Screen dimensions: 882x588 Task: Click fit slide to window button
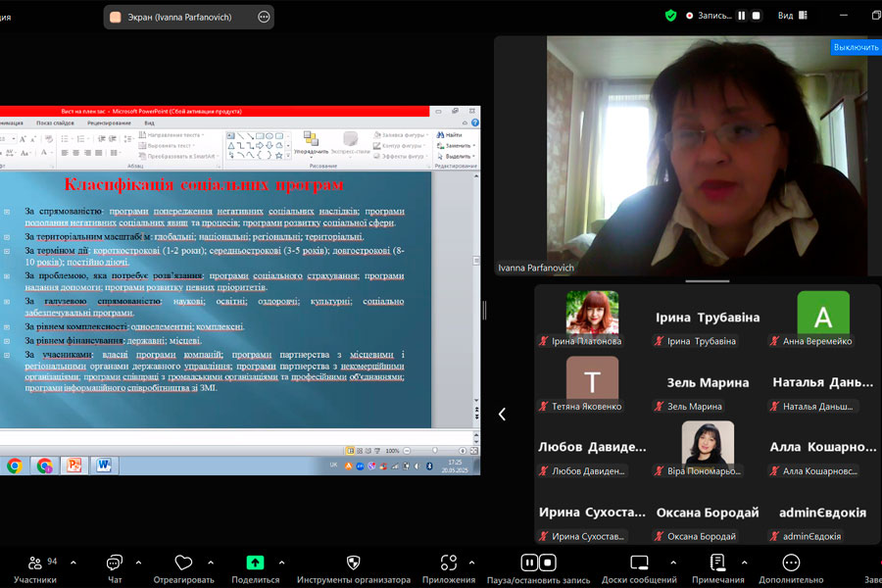(x=473, y=451)
